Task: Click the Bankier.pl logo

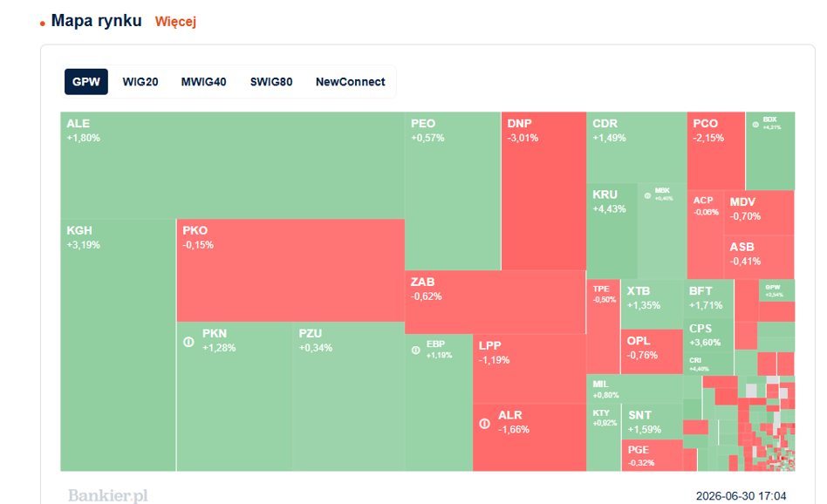Action: click(x=108, y=495)
